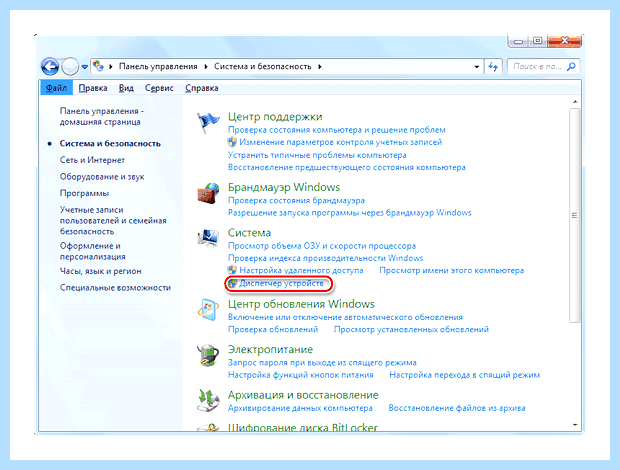Click shield icon beside Изменение параметров контроля
This screenshot has height=470, width=620.
pos(232,142)
